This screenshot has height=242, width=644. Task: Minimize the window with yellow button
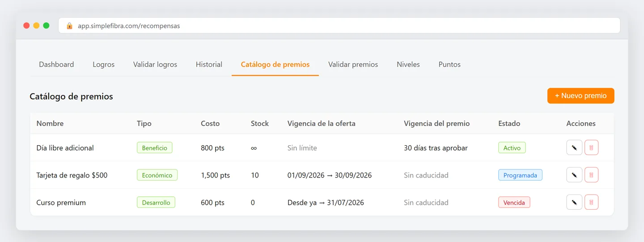pyautogui.click(x=36, y=26)
